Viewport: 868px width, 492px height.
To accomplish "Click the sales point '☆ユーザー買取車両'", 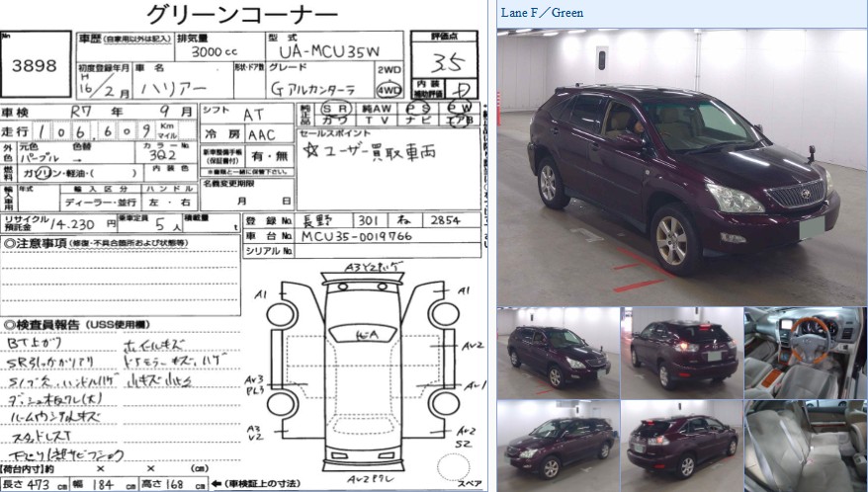I will point(370,151).
